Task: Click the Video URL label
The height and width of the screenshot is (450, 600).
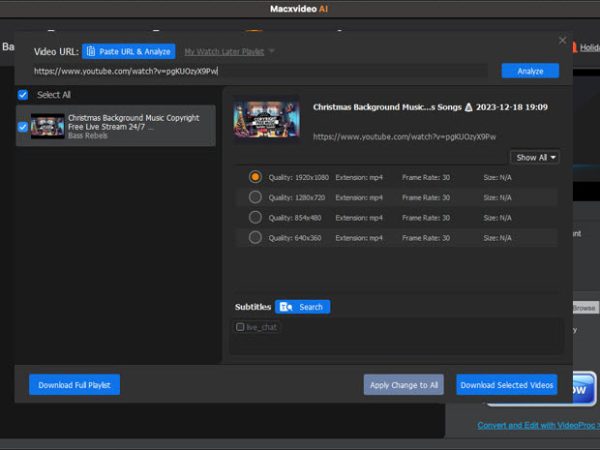Action: click(x=56, y=52)
